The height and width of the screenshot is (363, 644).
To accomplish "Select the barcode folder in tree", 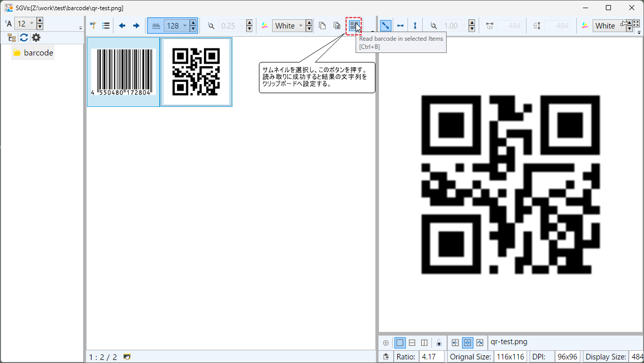I will point(33,52).
